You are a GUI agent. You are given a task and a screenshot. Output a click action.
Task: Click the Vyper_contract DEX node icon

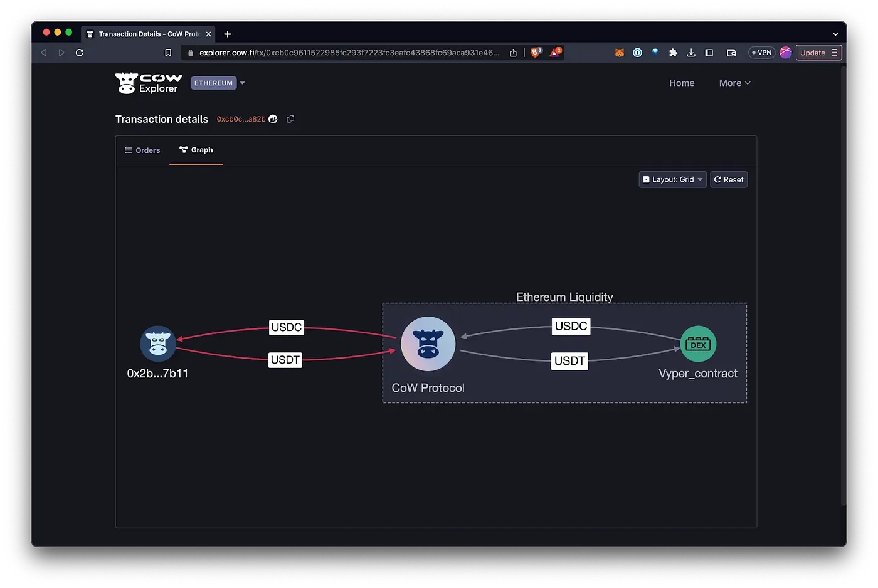pyautogui.click(x=698, y=344)
